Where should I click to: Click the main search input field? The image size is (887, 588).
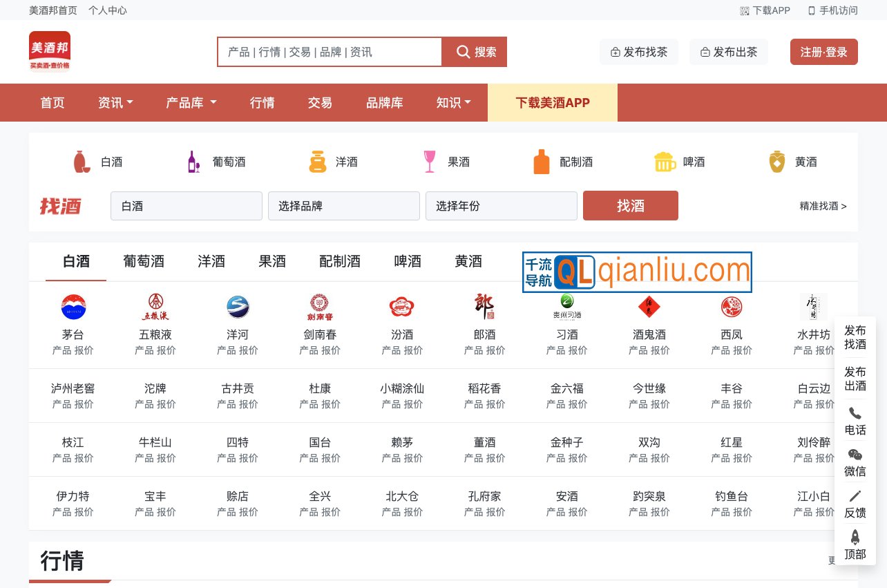click(330, 52)
